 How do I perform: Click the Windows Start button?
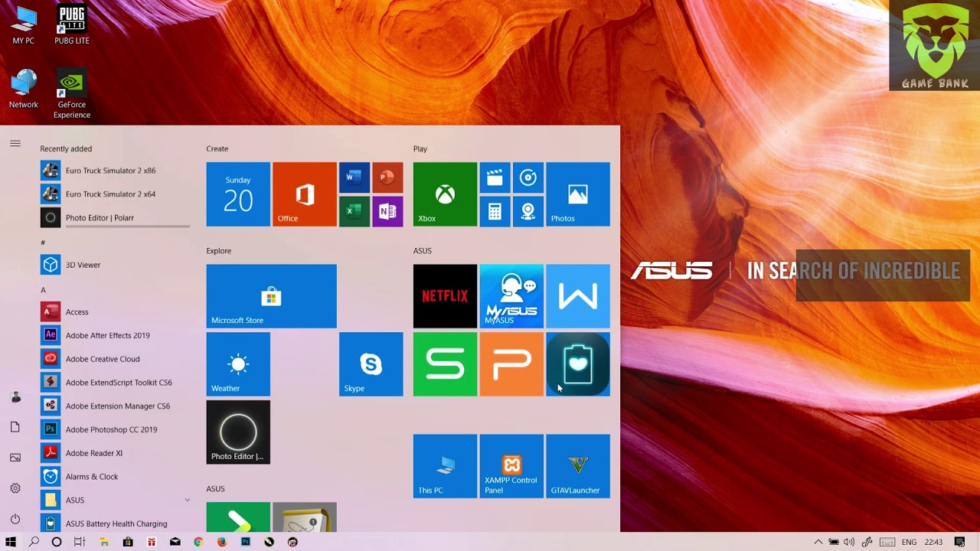pyautogui.click(x=11, y=542)
